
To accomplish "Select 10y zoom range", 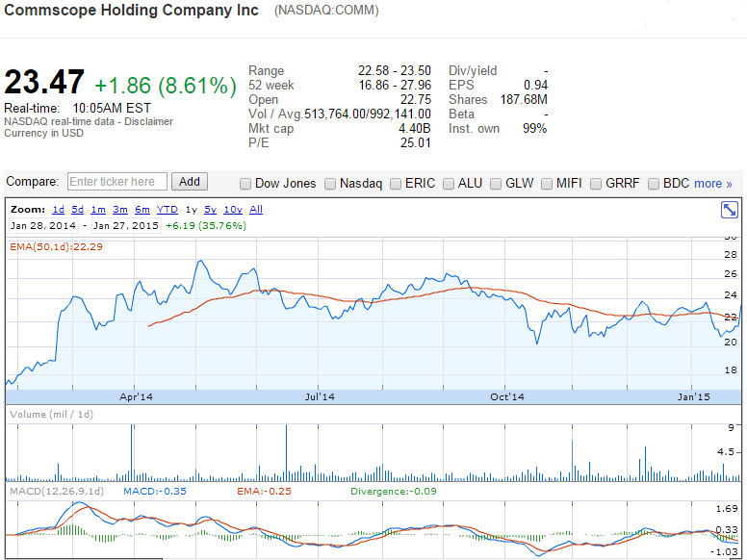I will (233, 210).
